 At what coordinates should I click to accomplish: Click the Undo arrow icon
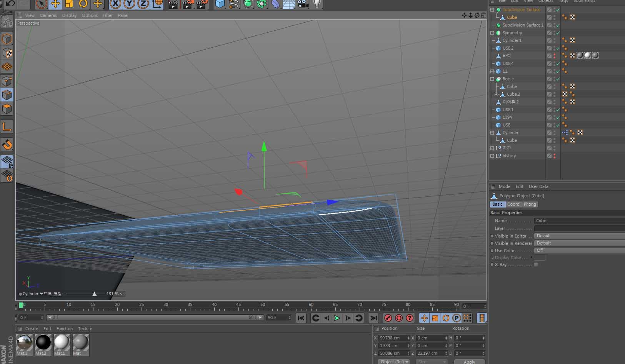click(x=10, y=4)
